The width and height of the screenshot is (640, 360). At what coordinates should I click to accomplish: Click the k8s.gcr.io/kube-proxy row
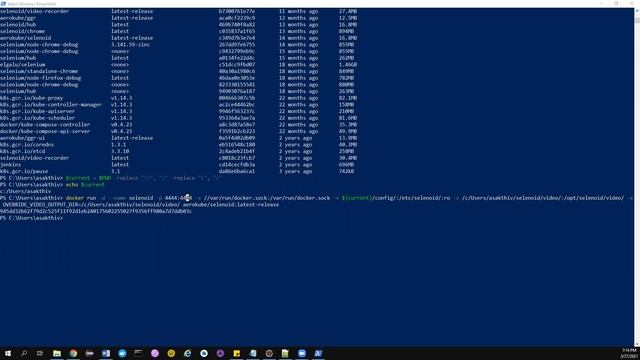click(178, 98)
